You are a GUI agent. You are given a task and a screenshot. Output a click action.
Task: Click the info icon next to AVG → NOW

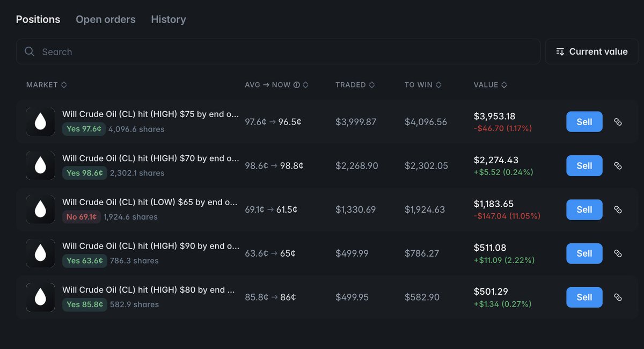(x=296, y=85)
